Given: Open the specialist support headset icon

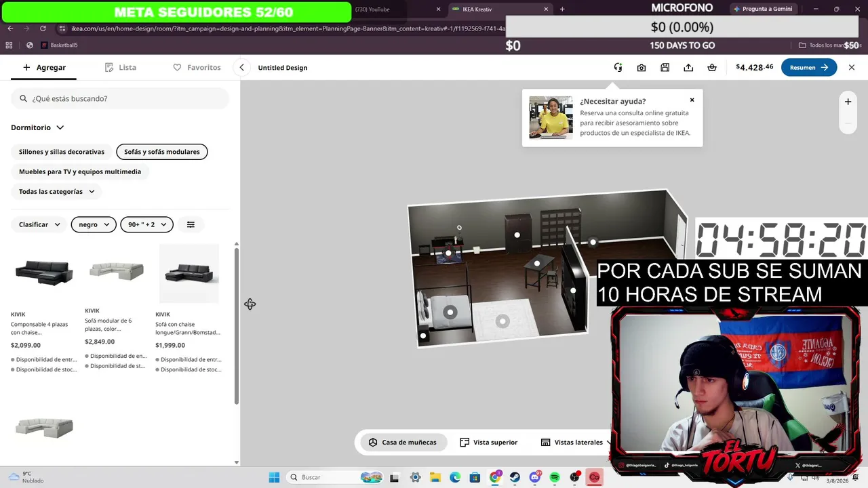Looking at the screenshot, I should pyautogui.click(x=618, y=68).
